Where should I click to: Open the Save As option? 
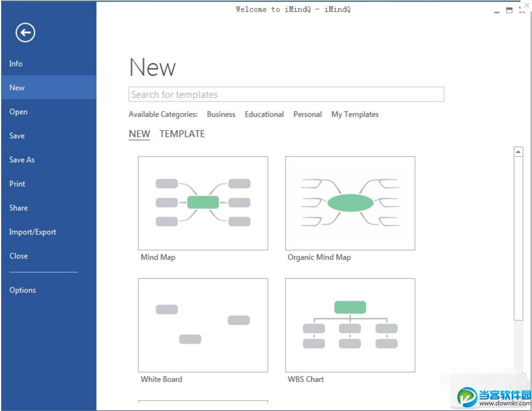(x=22, y=160)
